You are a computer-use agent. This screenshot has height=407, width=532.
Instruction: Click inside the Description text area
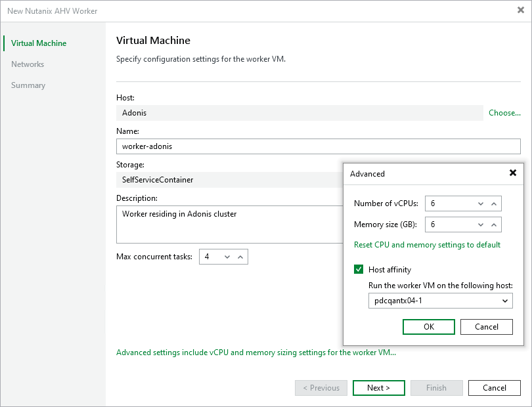229,225
